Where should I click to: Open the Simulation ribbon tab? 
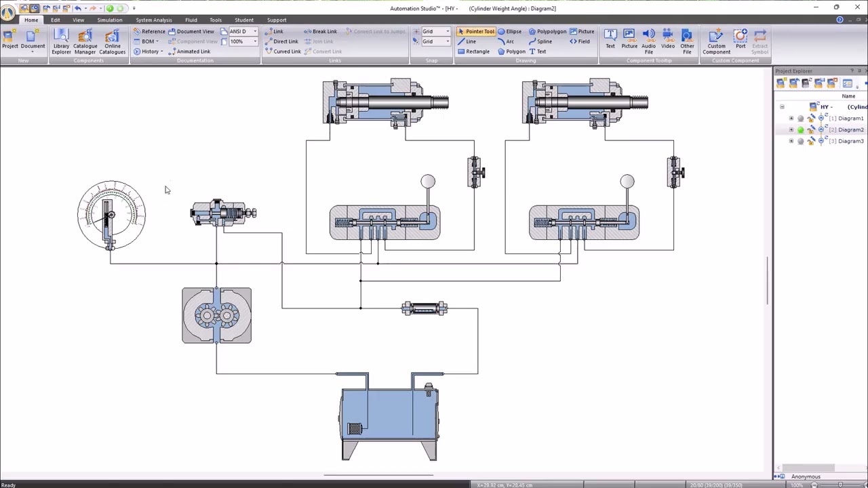tap(109, 20)
